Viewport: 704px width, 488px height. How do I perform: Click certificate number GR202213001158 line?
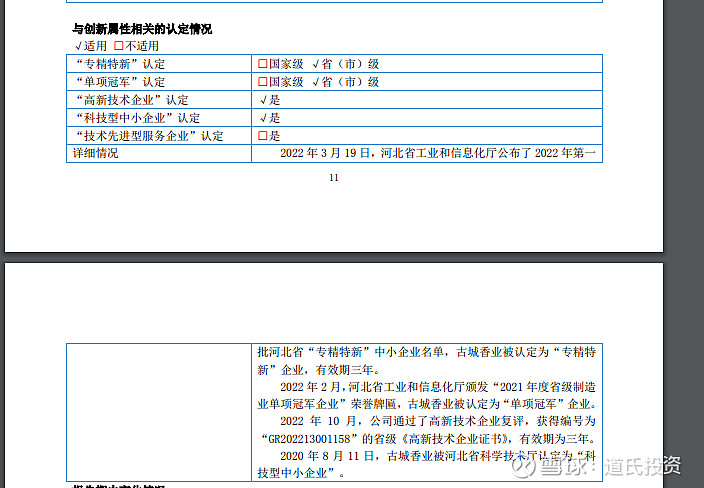point(428,439)
